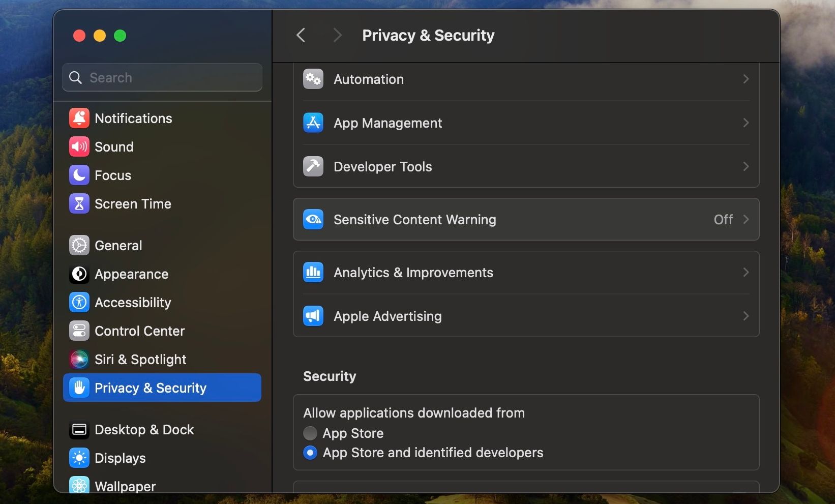Open the Analytics & Improvements chart icon
The width and height of the screenshot is (835, 504).
point(313,272)
